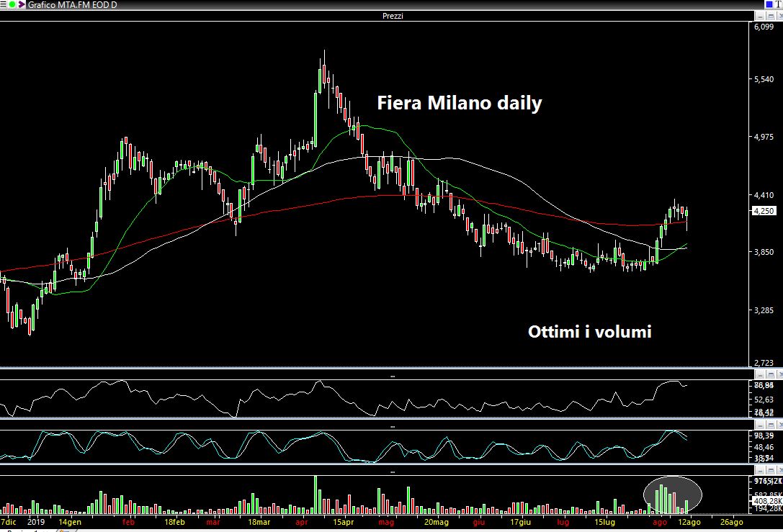The height and width of the screenshot is (532, 783).
Task: Click the 5,540 price axis label
Action: click(764, 79)
